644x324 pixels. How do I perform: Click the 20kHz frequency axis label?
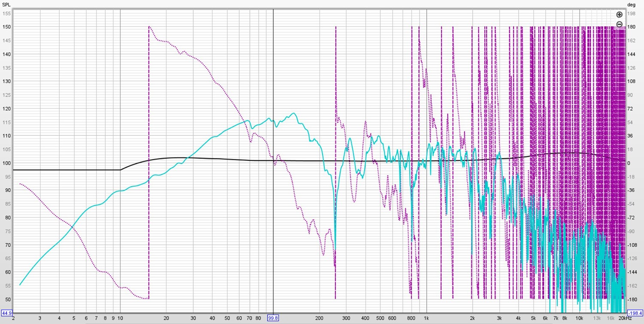click(x=626, y=318)
